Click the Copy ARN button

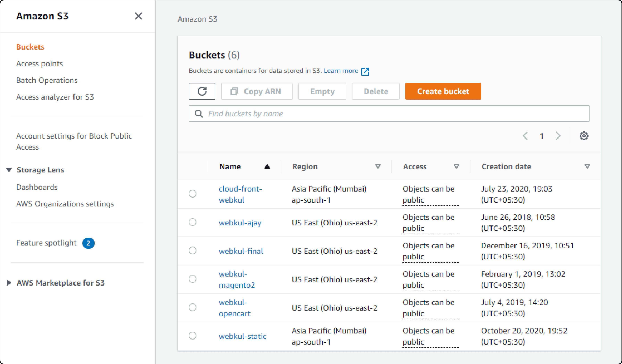[257, 91]
